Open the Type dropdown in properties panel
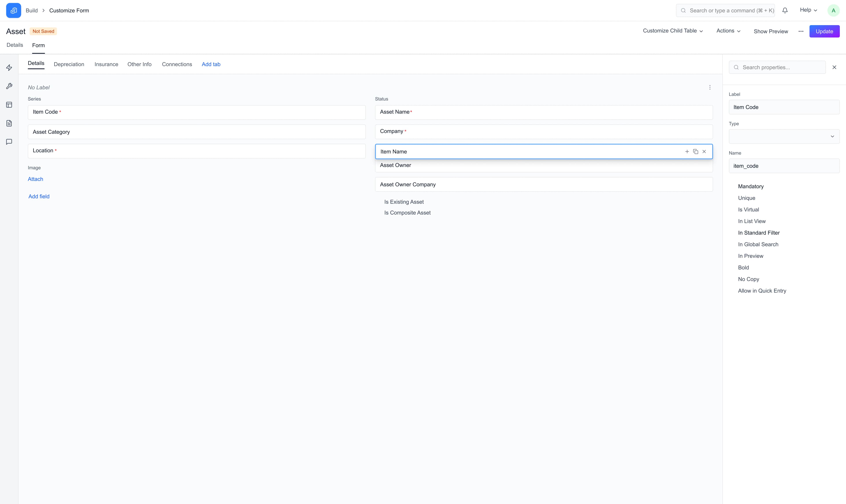 [784, 136]
